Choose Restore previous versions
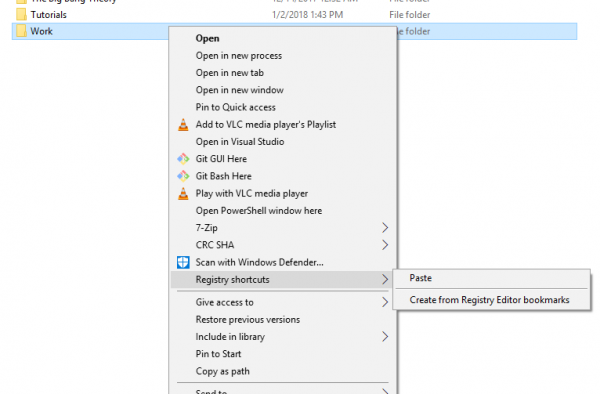The image size is (600, 394). 282,320
